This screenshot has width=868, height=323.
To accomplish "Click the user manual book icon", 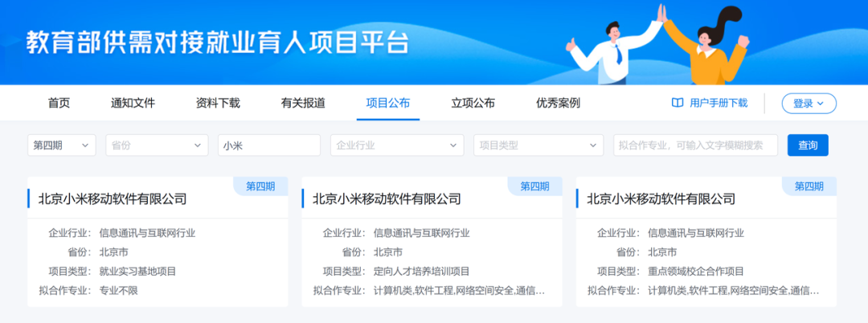I will point(677,103).
